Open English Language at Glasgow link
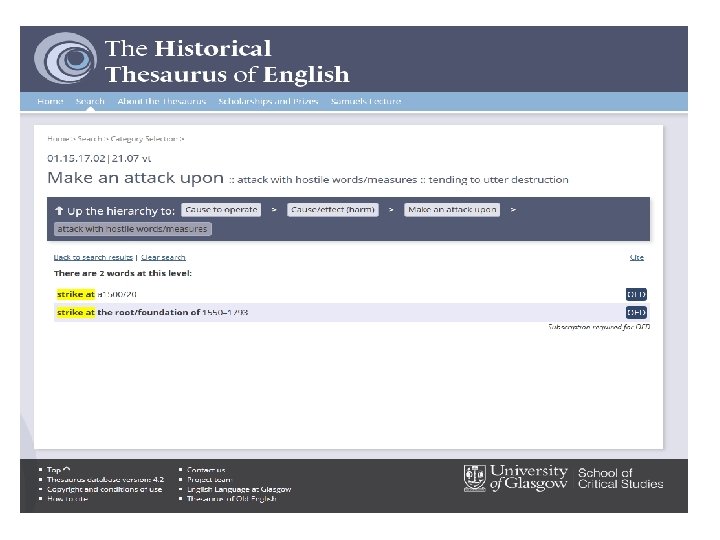This screenshot has width=720, height=540. (239, 489)
